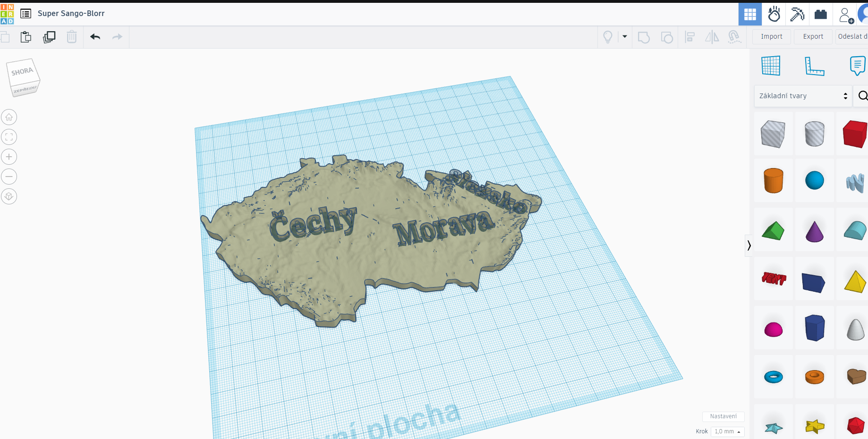Viewport: 868px width, 439px height.
Task: Undo the last action
Action: tap(95, 37)
